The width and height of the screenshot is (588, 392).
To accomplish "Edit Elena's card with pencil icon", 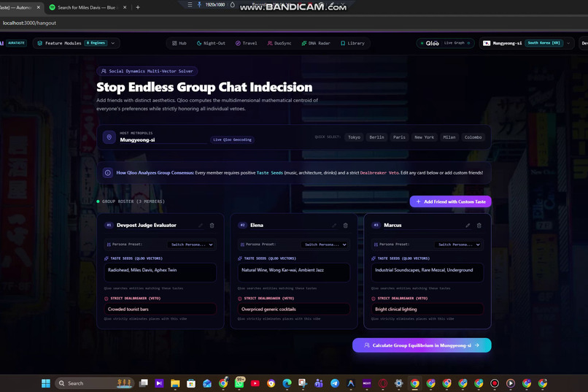I will point(334,226).
